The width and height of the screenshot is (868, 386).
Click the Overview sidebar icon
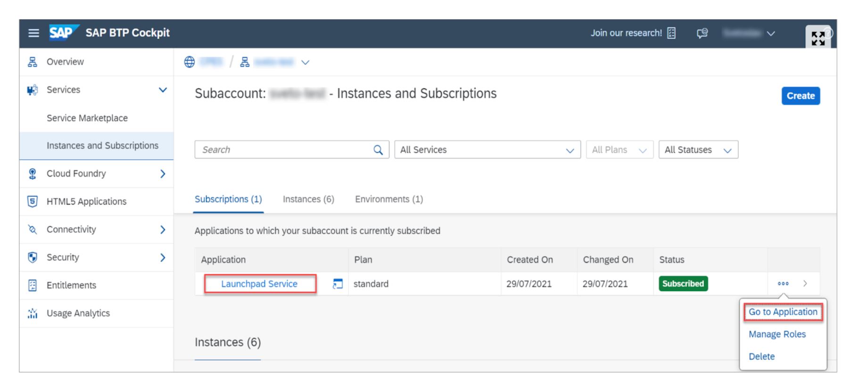pyautogui.click(x=33, y=62)
